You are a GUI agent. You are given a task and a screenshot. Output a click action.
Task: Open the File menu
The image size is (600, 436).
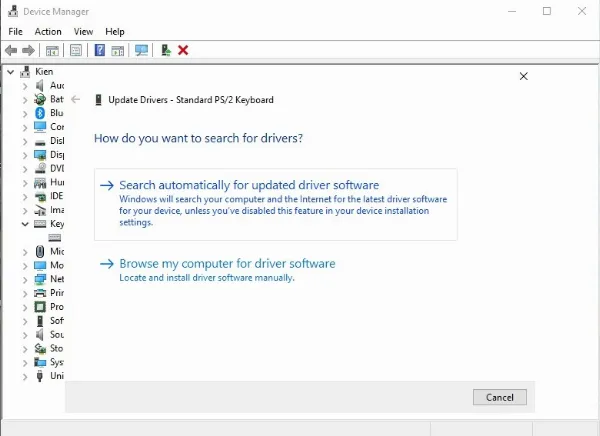coord(15,31)
